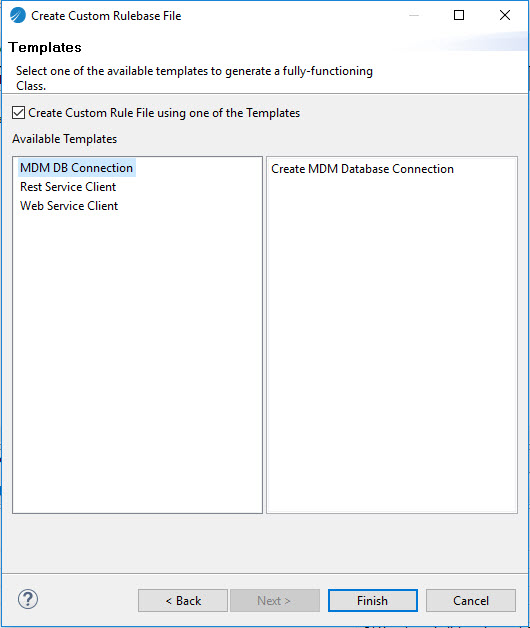Viewport: 530px width, 628px height.
Task: Click the dimmed minimize button in title bar
Action: 414,15
